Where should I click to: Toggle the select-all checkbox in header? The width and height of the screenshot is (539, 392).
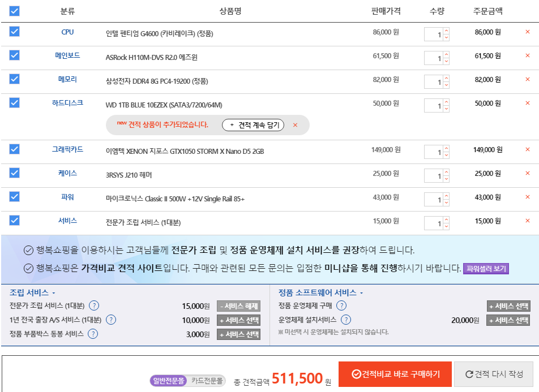coord(15,11)
